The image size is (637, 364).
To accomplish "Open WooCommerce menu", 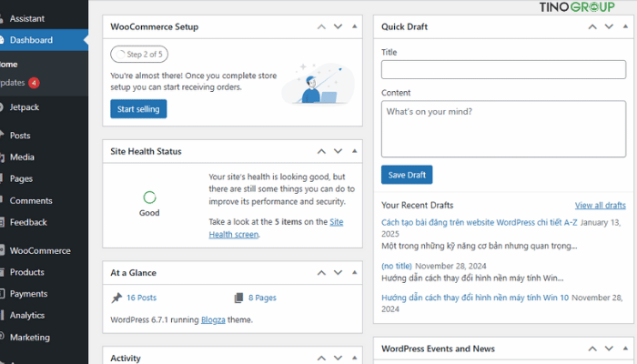I will pyautogui.click(x=40, y=250).
